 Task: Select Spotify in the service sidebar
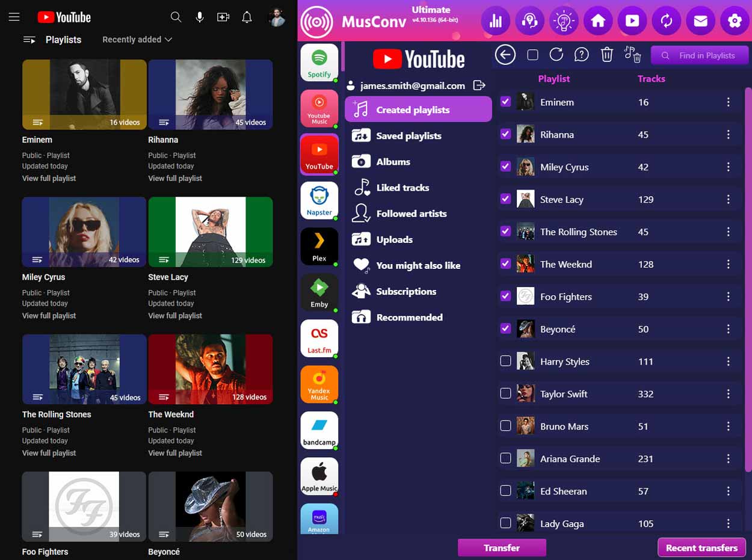(x=319, y=63)
